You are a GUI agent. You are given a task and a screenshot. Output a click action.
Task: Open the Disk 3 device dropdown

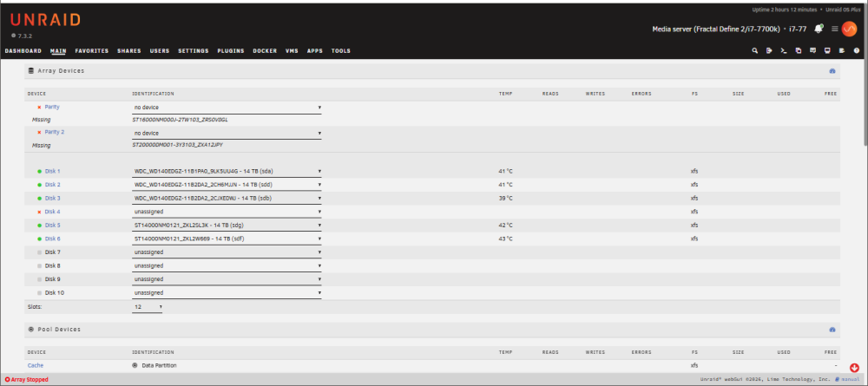(227, 198)
